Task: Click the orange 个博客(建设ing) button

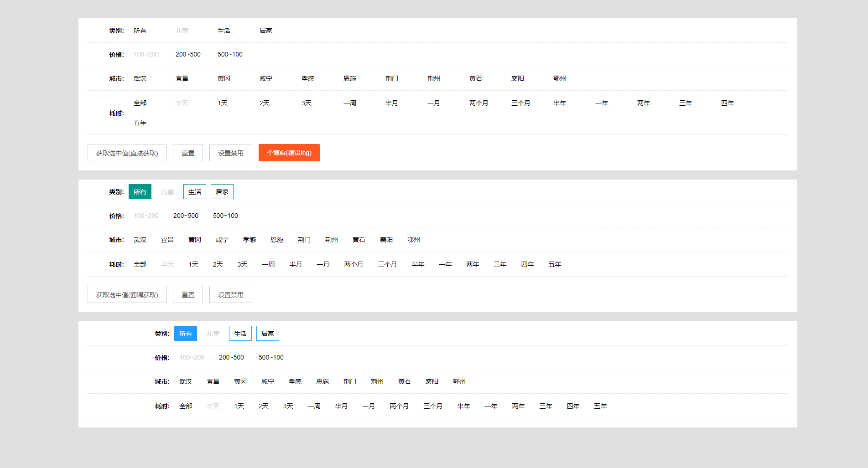Action: 289,153
